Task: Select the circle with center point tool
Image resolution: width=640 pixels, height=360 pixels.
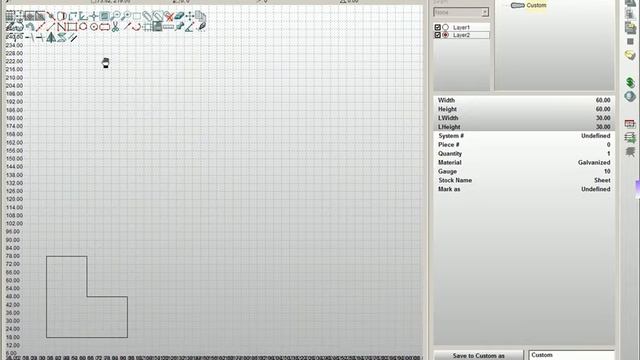Action: tap(94, 27)
